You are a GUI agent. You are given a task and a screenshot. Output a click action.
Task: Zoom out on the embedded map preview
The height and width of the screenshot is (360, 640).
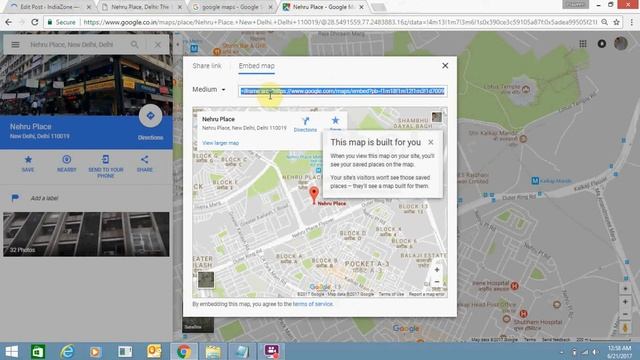[x=437, y=282]
